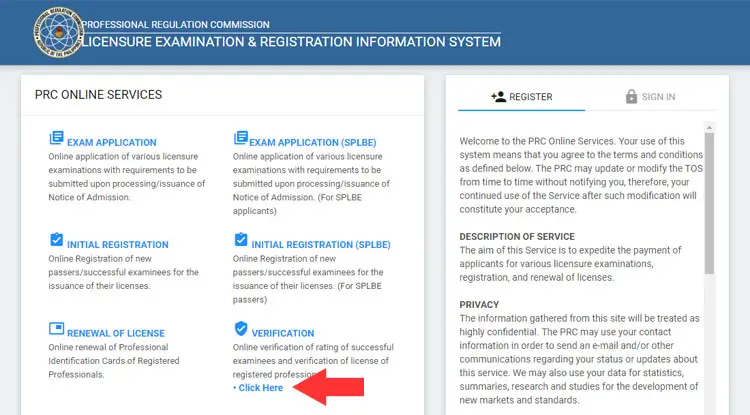Screen dimensions: 750x415
Task: Switch to the SIGN IN tab
Action: tap(651, 97)
